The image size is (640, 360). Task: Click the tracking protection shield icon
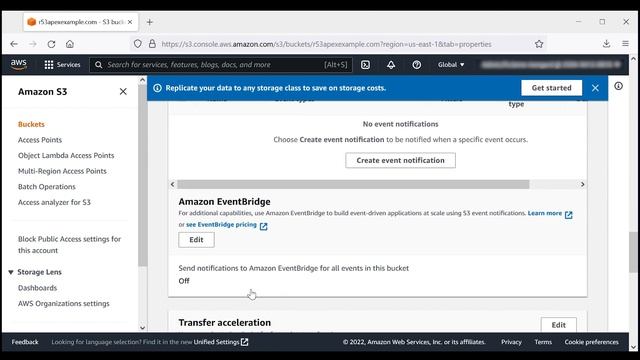coord(138,44)
